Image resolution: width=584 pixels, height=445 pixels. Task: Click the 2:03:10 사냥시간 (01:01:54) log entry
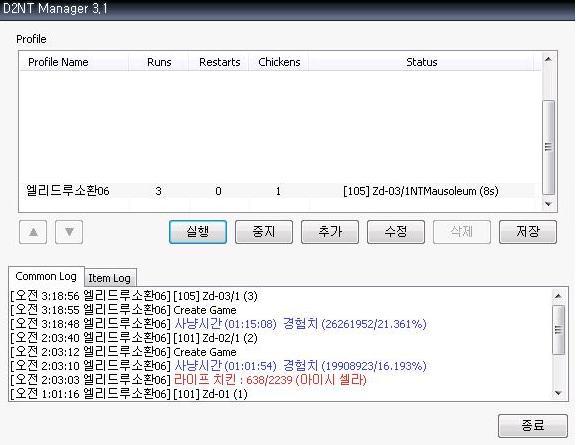(x=218, y=366)
